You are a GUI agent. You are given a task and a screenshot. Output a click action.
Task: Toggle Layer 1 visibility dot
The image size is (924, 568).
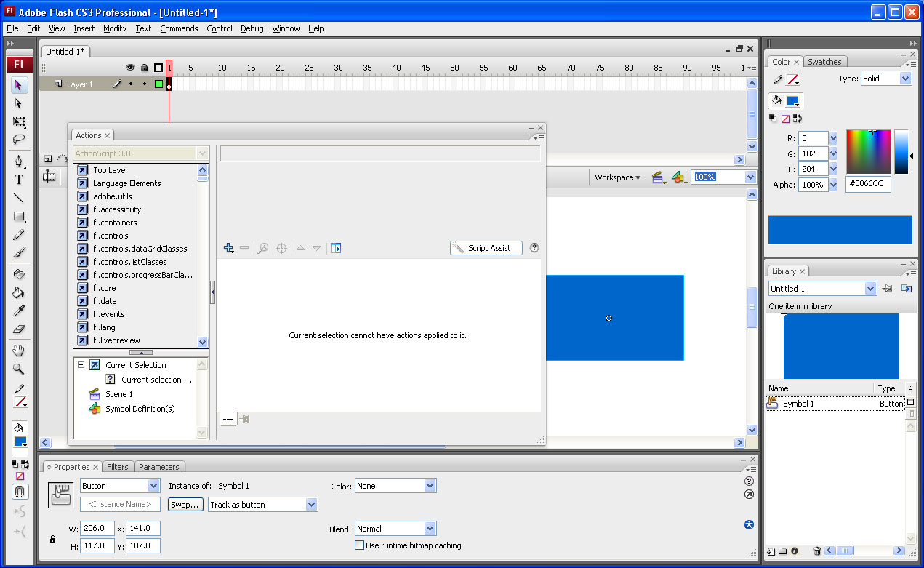coord(131,84)
